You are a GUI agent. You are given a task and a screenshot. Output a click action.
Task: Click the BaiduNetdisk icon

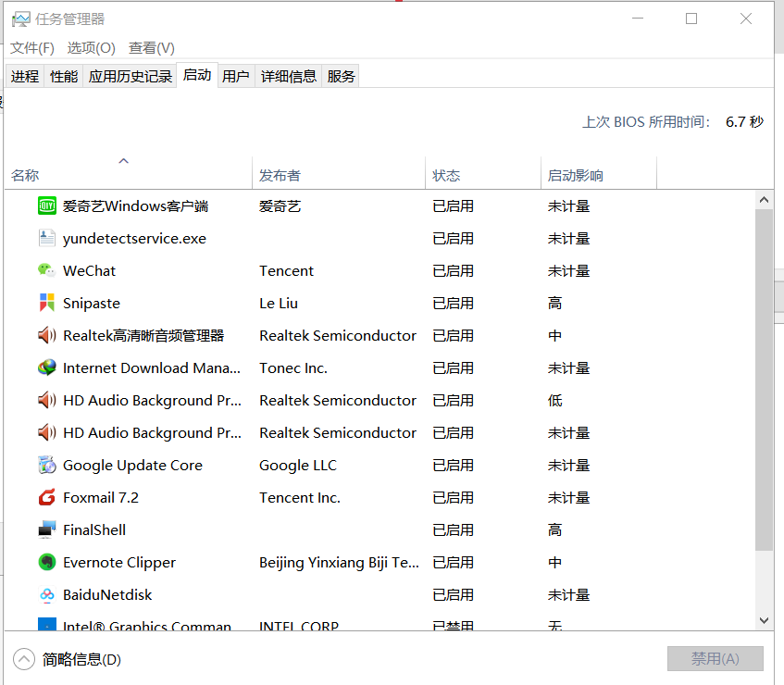point(47,594)
